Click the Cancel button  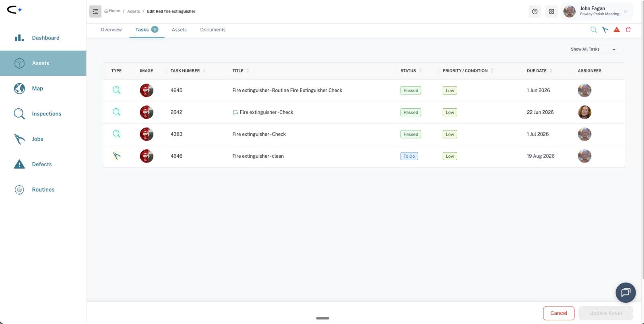point(559,313)
